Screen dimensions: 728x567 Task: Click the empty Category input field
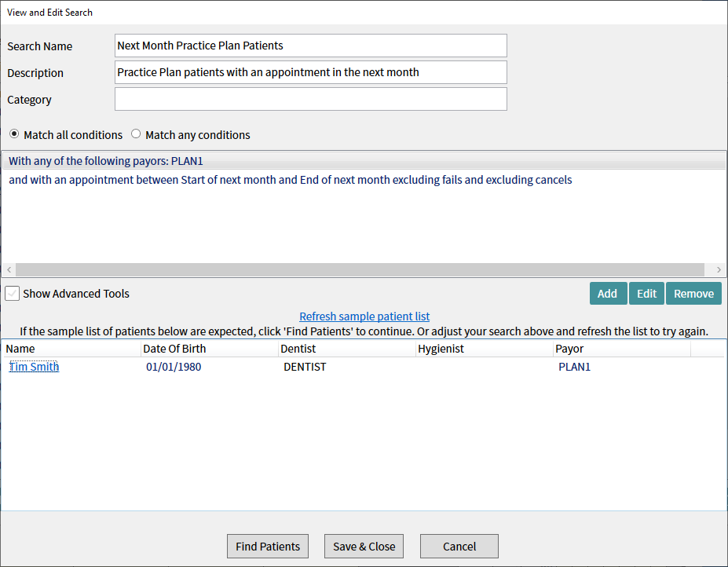(x=311, y=99)
